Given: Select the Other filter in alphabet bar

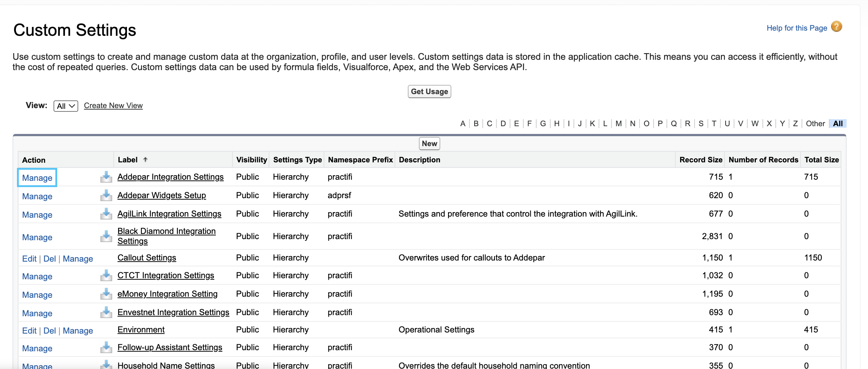Looking at the screenshot, I should click(x=815, y=124).
